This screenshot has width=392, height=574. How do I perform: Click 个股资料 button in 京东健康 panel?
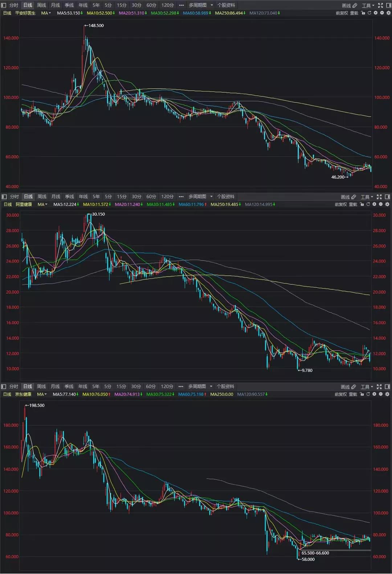(x=225, y=386)
